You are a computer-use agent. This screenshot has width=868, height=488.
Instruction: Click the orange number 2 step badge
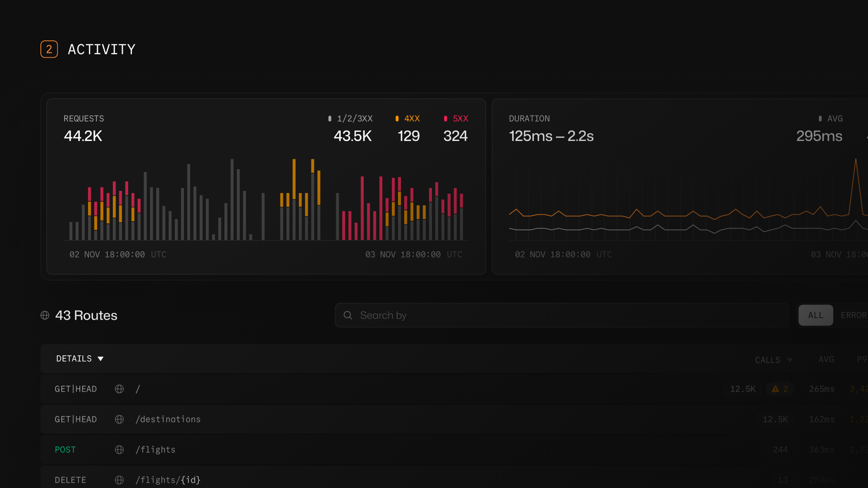point(49,49)
